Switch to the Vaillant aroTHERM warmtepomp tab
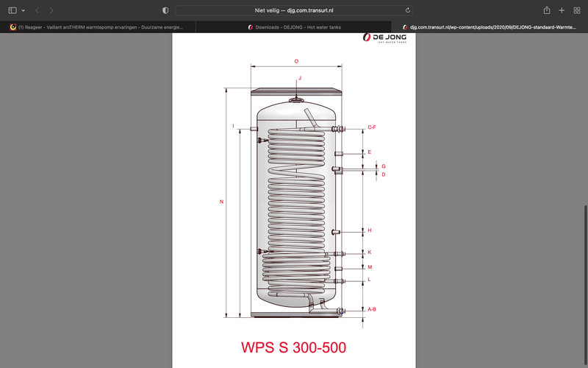Screen dimensions: 588x368 [98, 27]
